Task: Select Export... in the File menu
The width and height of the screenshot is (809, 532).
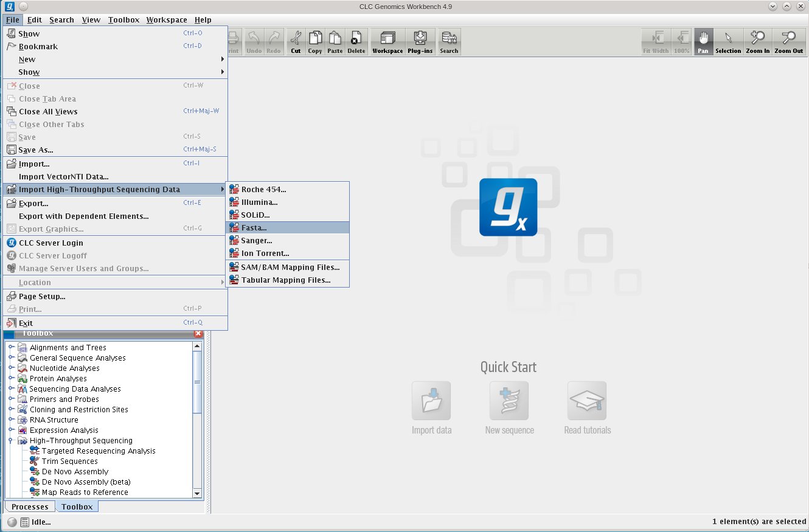Action: pyautogui.click(x=116, y=203)
